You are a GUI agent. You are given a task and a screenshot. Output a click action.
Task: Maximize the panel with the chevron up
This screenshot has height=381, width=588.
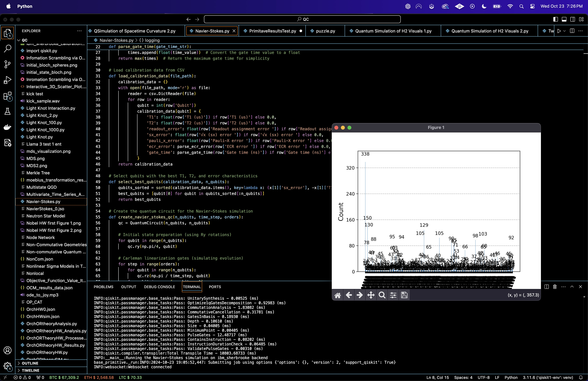[572, 287]
